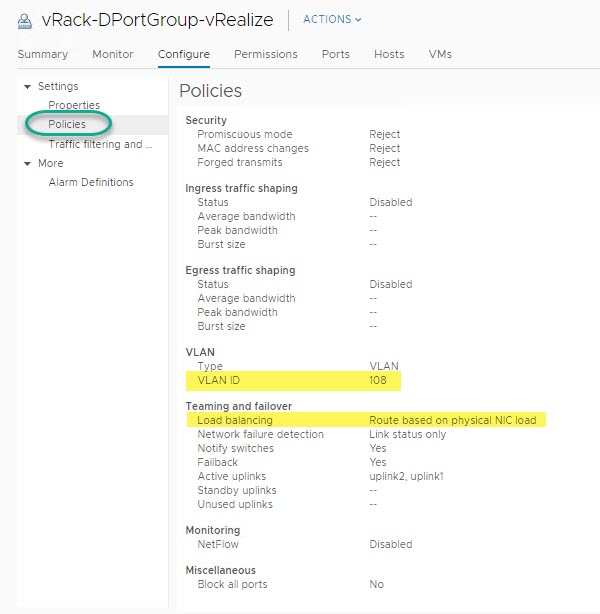The image size is (600, 614).
Task: Click the VLAN ID value 108
Action: tap(379, 381)
